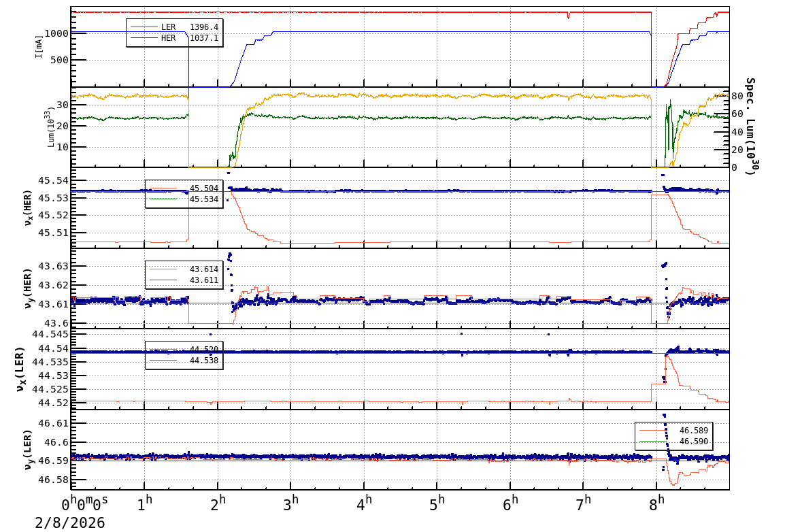The height and width of the screenshot is (532, 785).
Task: Select the 43.614 legend value in the νy(HER) plot
Action: point(204,269)
